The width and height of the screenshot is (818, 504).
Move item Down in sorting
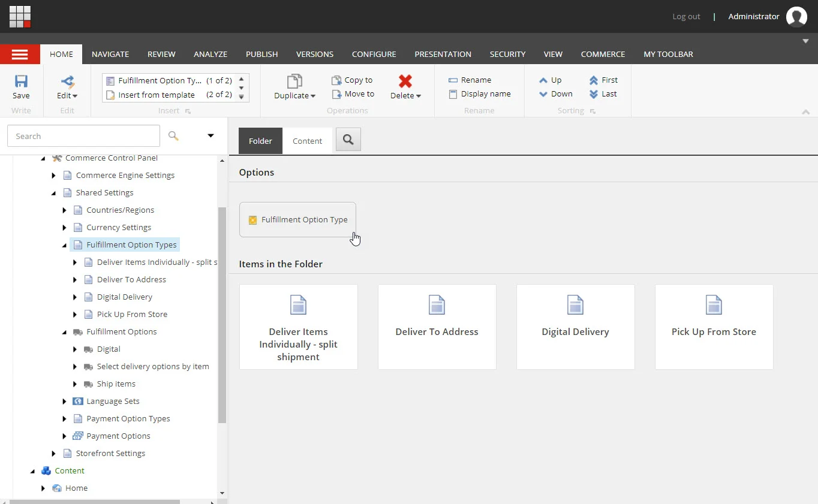(x=555, y=94)
